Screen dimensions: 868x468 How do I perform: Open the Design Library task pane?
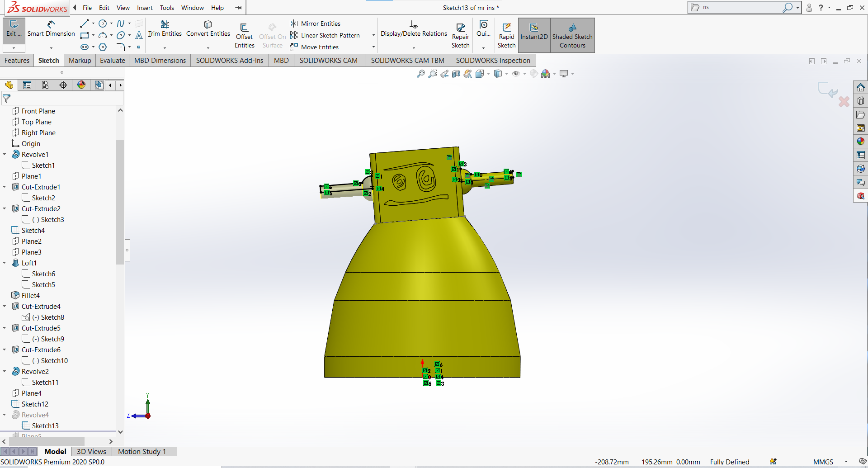(861, 101)
